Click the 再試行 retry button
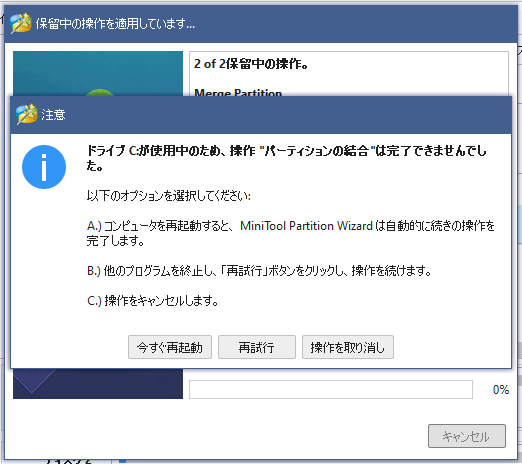 tap(257, 347)
